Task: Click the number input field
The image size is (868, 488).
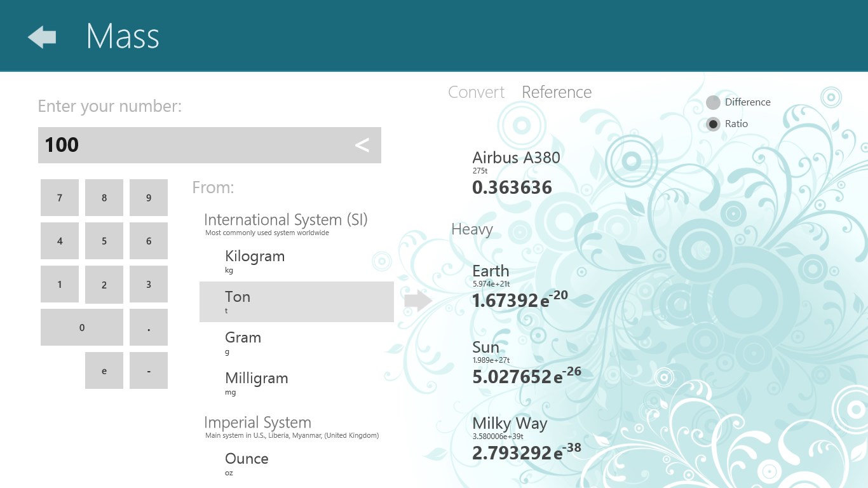Action: pos(191,145)
